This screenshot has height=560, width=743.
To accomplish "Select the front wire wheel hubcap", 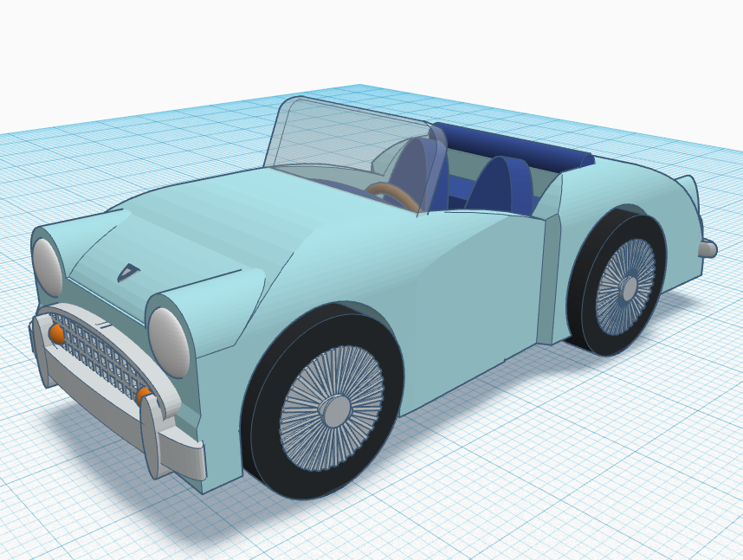I will 332,409.
